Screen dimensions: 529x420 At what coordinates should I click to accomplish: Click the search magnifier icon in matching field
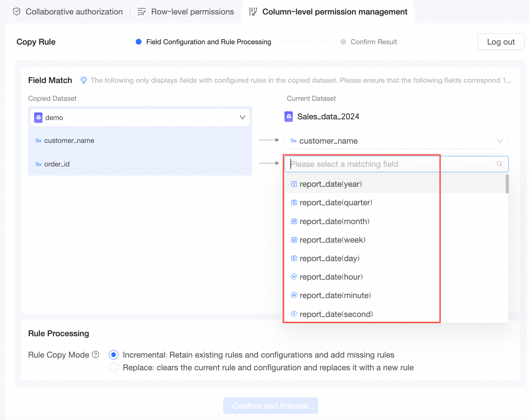pyautogui.click(x=500, y=164)
